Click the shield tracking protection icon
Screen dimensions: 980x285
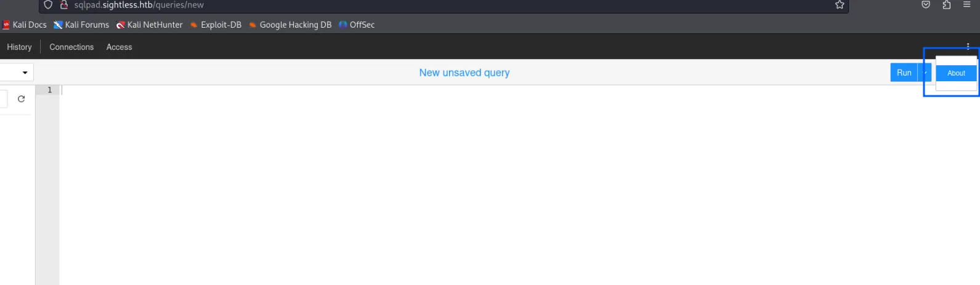[48, 5]
